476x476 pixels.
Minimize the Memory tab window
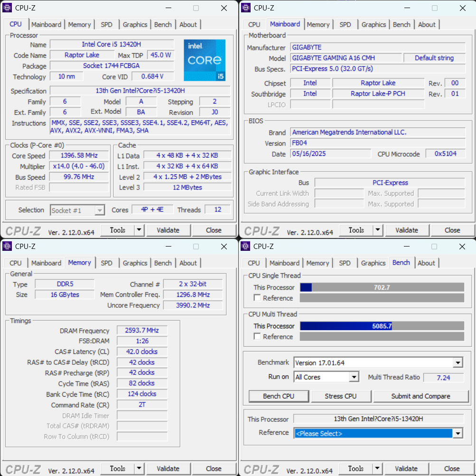pos(168,247)
